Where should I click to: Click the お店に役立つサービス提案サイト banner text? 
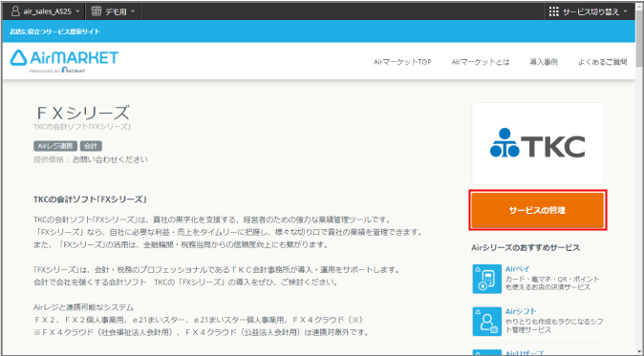coord(54,31)
